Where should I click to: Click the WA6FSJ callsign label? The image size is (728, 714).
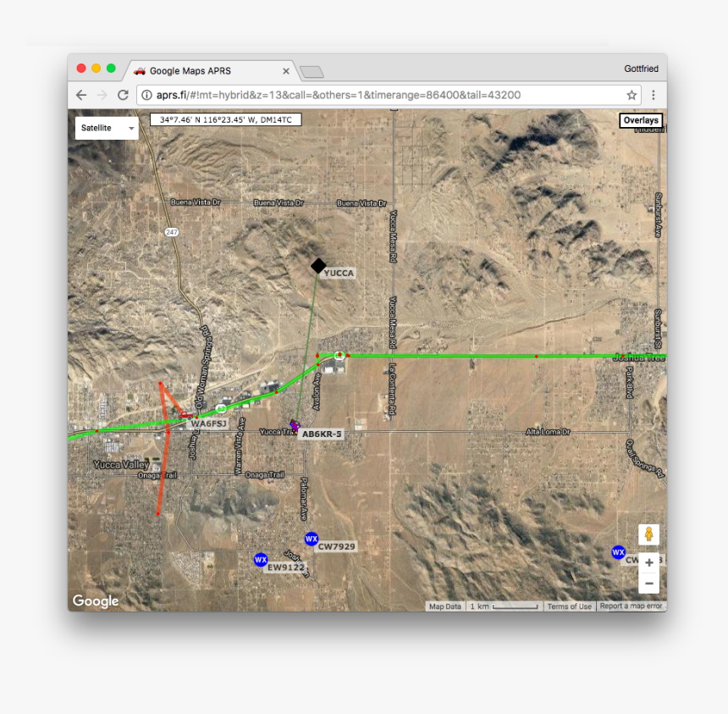pos(208,423)
